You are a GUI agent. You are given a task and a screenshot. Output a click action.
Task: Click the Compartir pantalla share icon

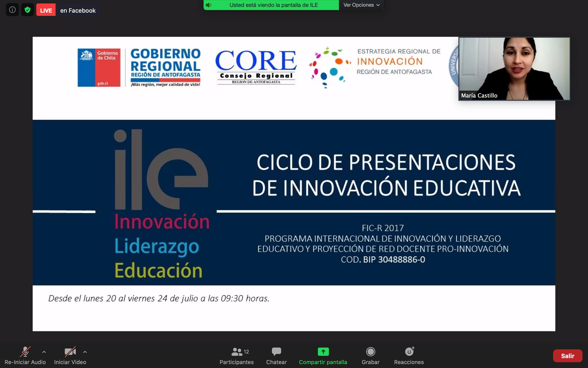(323, 352)
